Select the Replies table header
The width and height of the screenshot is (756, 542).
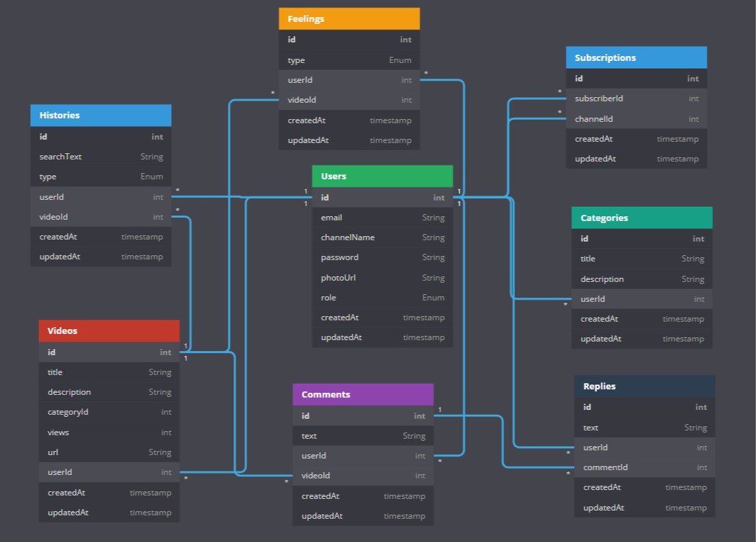(x=644, y=386)
